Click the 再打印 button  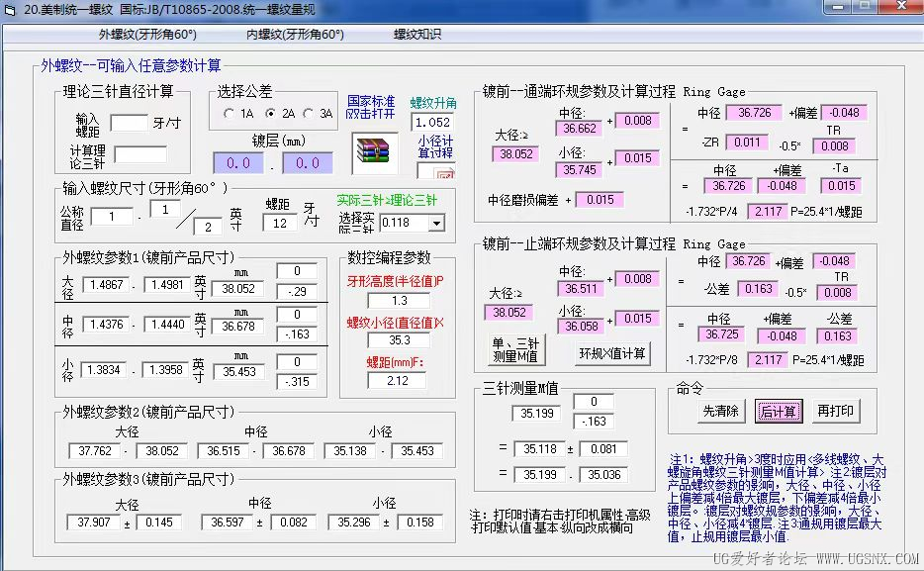[836, 411]
